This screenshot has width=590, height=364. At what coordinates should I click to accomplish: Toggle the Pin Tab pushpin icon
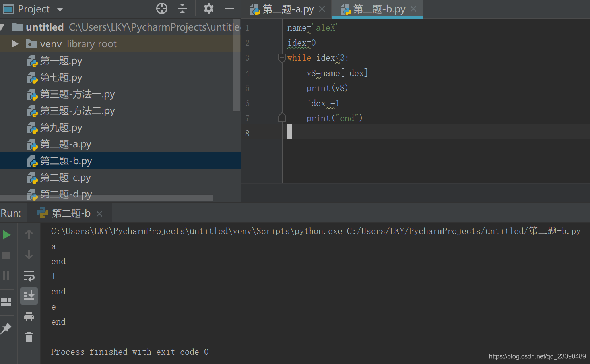click(x=6, y=328)
